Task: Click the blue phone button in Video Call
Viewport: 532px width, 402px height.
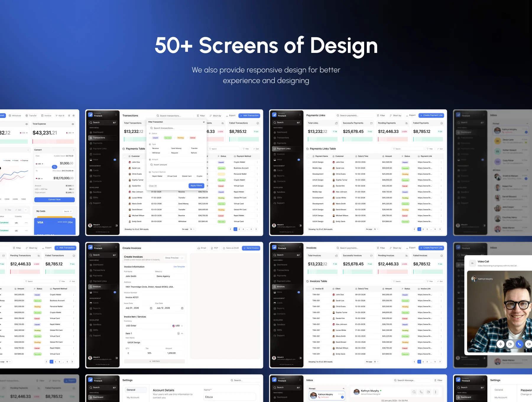Action: click(x=519, y=344)
